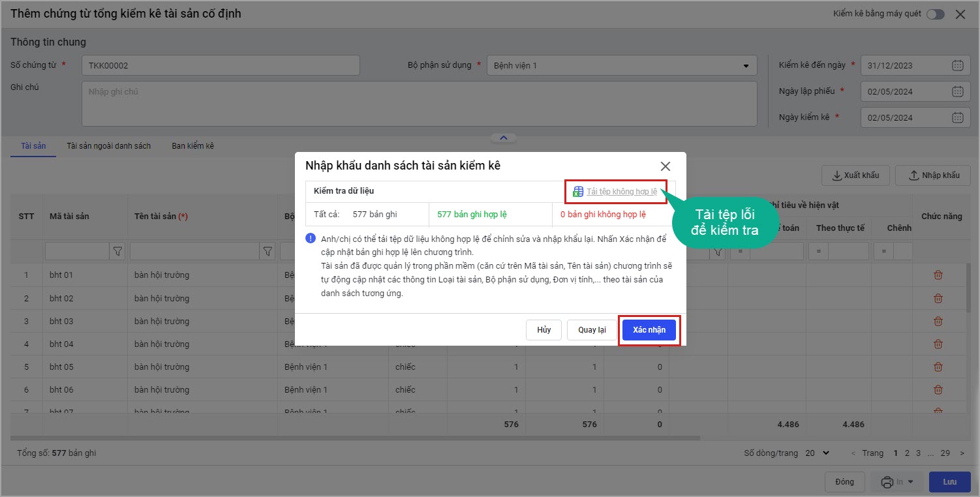
Task: Focus the Ghi chú note textbox
Action: point(419,103)
